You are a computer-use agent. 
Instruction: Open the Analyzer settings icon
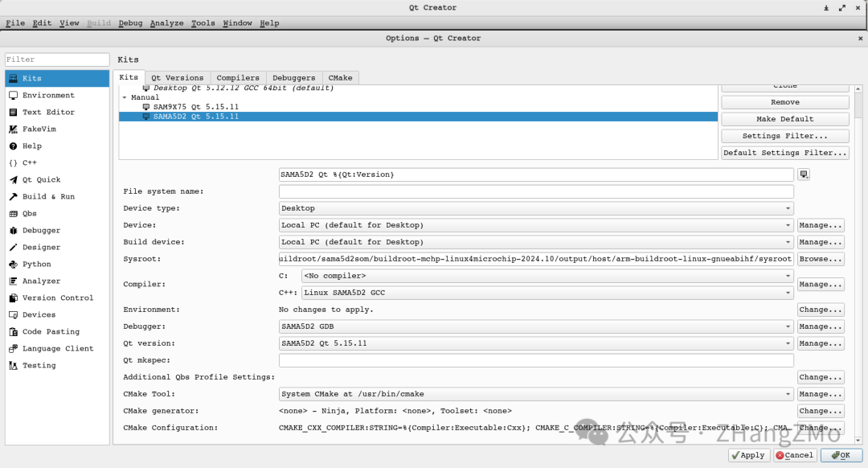(x=14, y=281)
